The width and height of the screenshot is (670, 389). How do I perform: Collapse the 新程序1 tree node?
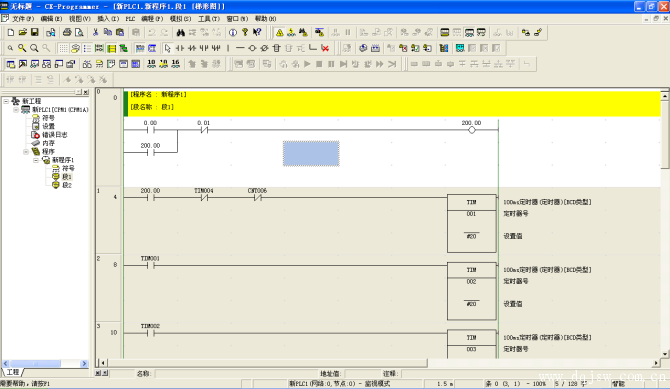[36, 160]
